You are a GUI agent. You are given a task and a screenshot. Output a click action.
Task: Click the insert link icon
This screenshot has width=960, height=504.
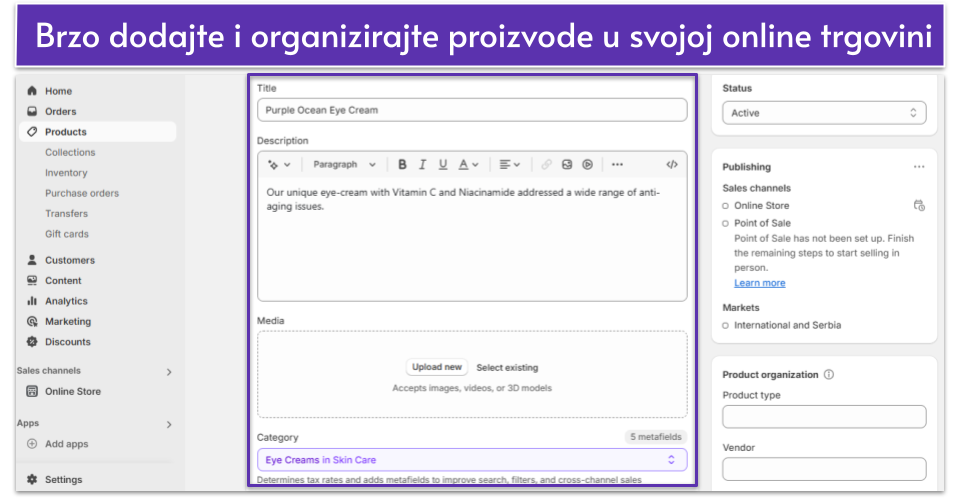point(546,164)
